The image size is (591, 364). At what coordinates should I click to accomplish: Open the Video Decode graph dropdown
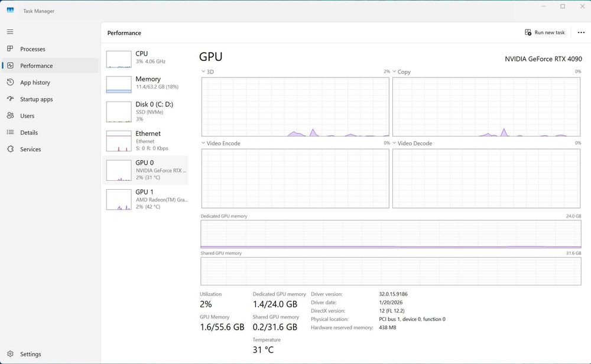(x=394, y=143)
